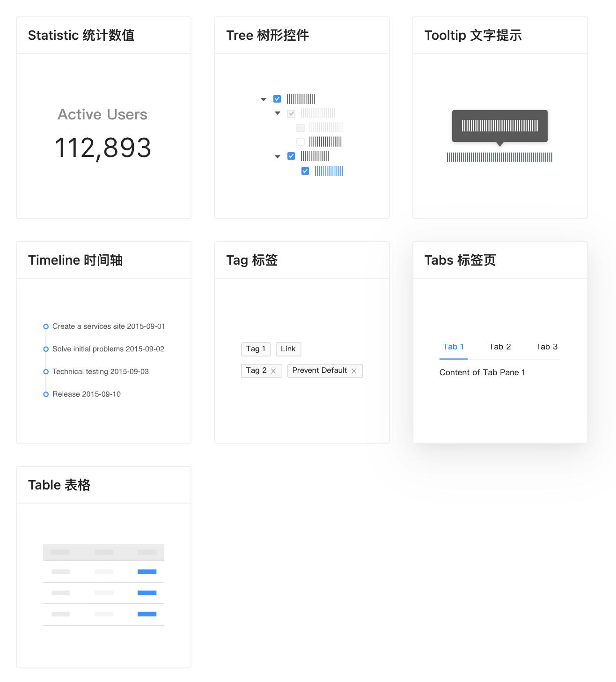Switch to Tab 1

point(454,347)
